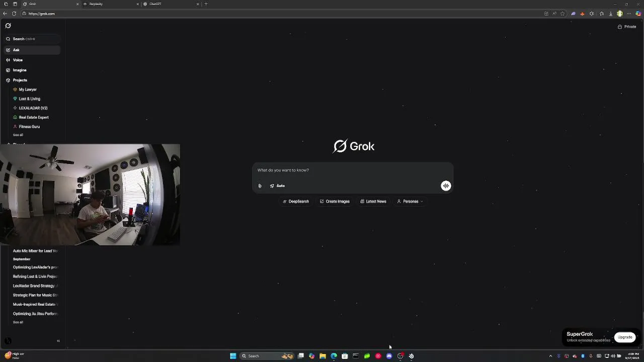Click the SuperGrok Upgrade button

625,337
